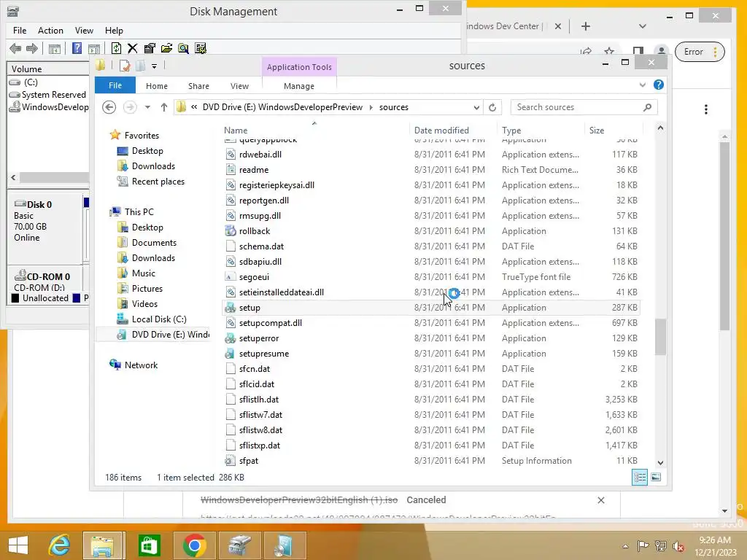747x560 pixels.
Task: Open Music folder under This PC
Action: point(144,273)
